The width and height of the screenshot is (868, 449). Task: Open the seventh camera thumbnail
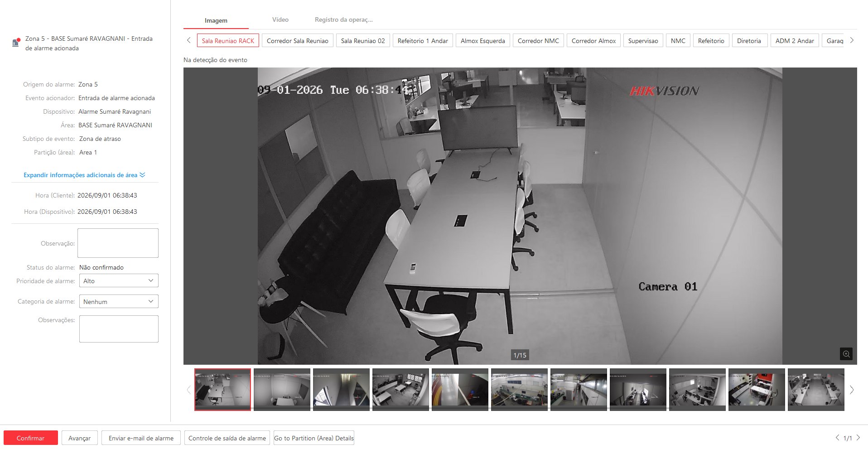point(579,390)
